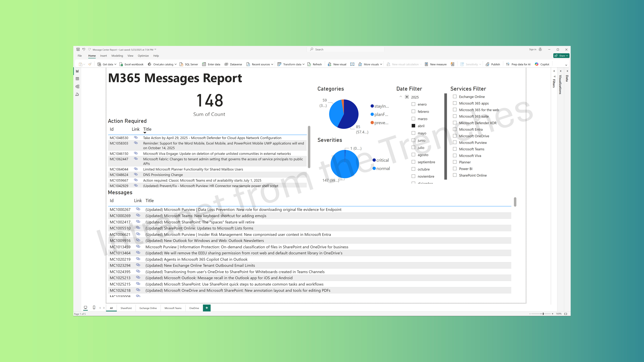Open the Modeling ribbon tab
The image size is (644, 362).
pos(117,56)
